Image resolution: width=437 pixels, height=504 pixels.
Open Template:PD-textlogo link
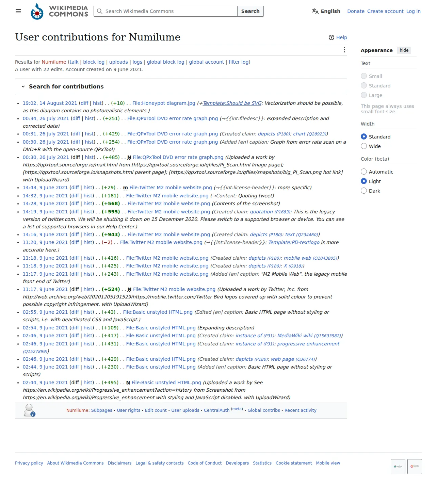coord(294,242)
